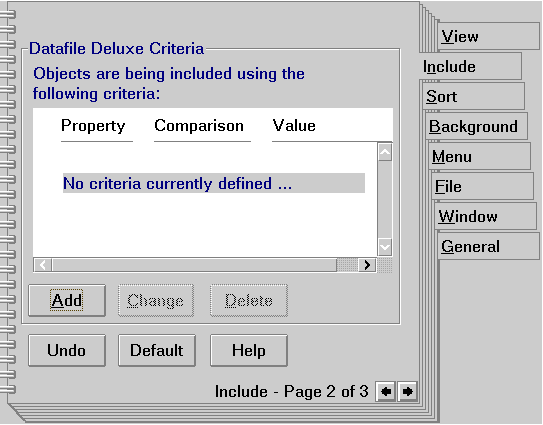The width and height of the screenshot is (543, 425).
Task: Click horizontal scrollbar left arrow
Action: 43,265
